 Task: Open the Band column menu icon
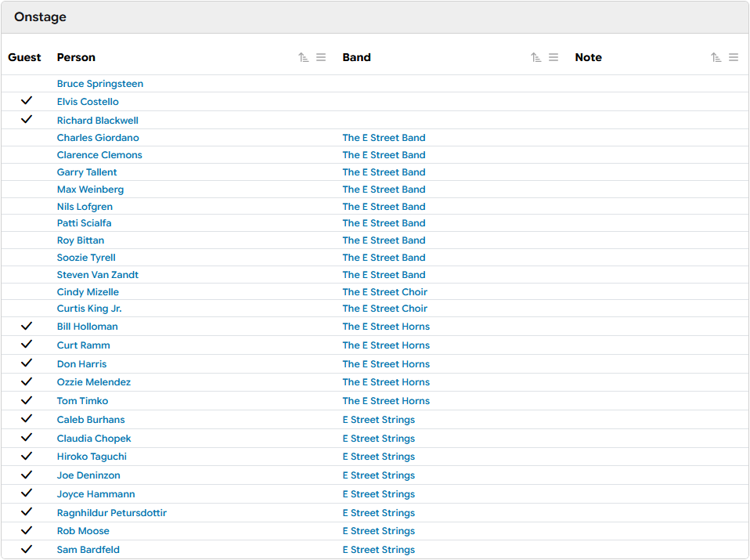[553, 57]
